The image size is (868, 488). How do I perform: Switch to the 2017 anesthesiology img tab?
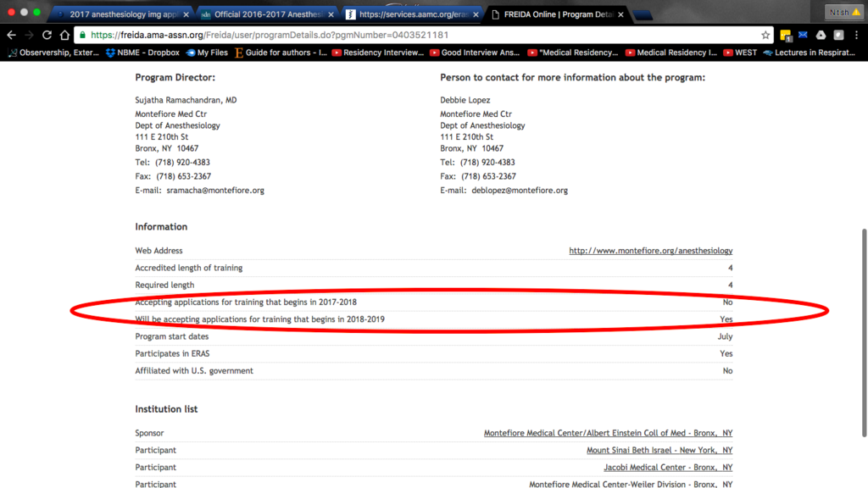122,14
